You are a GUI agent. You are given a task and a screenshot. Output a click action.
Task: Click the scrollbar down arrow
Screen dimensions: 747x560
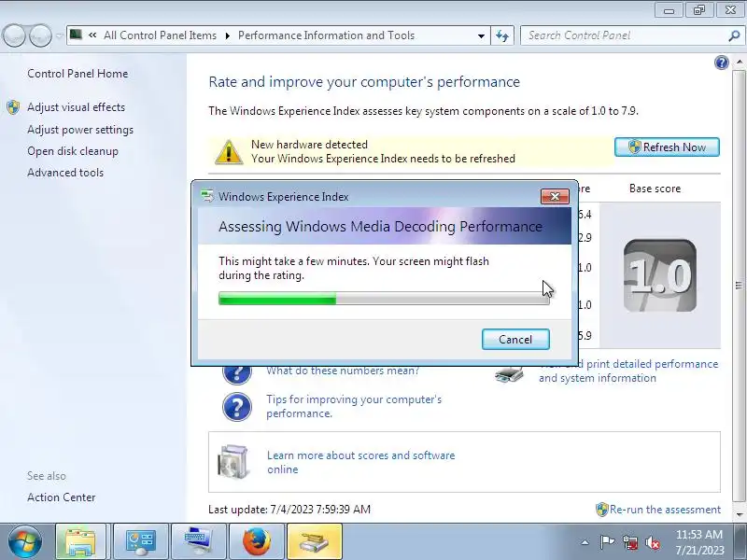point(739,514)
